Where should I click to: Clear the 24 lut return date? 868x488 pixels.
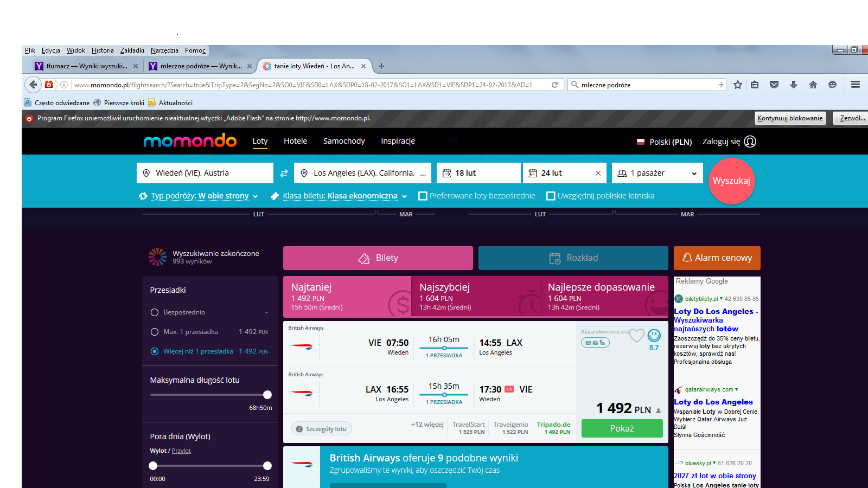pyautogui.click(x=598, y=173)
